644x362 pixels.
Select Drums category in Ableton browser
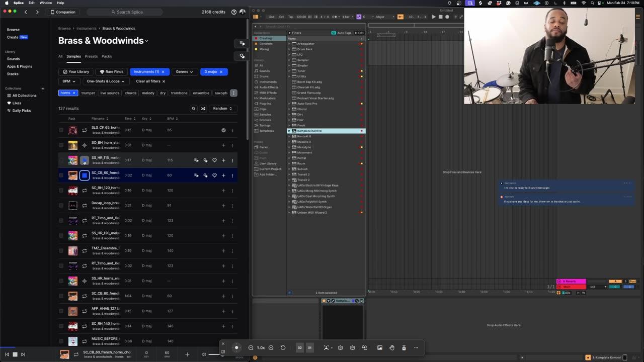pos(264,76)
